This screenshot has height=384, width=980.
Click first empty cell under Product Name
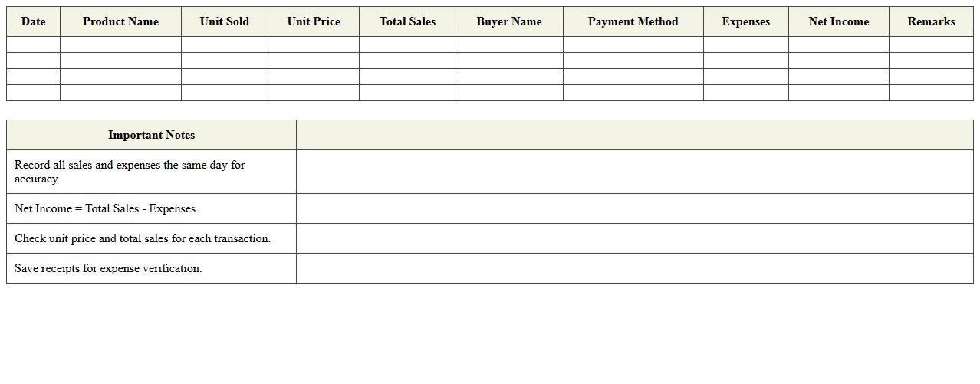(x=120, y=44)
